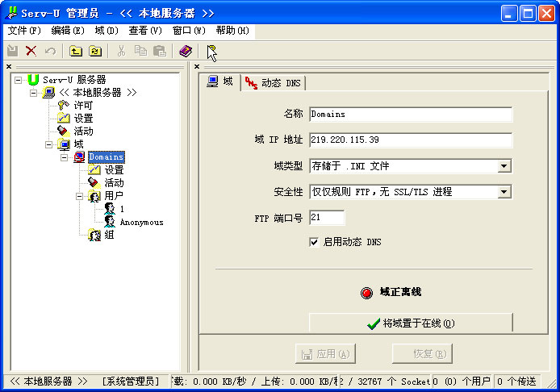Close the right details pane with X
This screenshot has height=392, width=560.
(x=197, y=66)
